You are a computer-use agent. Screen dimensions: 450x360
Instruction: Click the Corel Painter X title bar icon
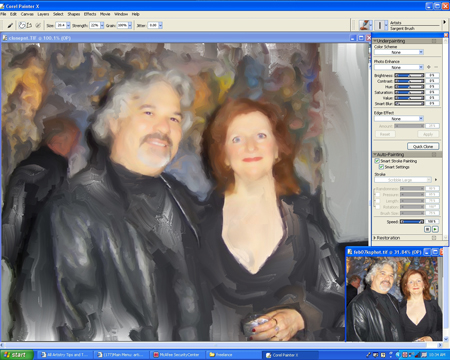click(2, 6)
